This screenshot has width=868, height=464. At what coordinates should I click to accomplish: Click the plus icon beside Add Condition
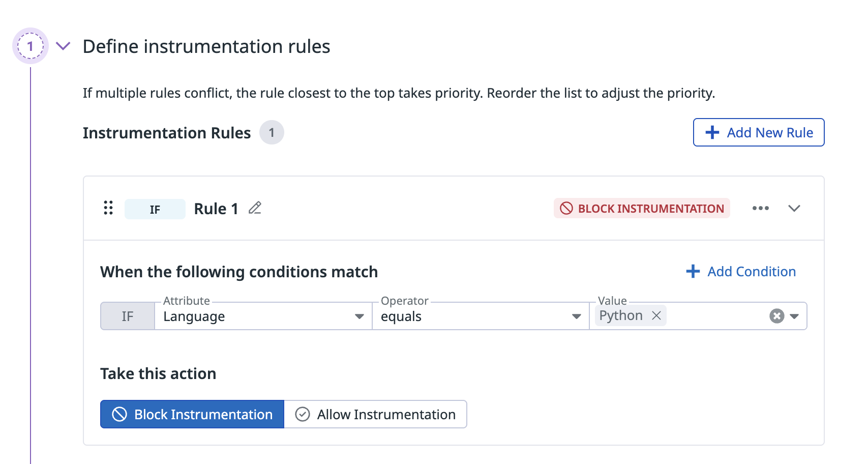(693, 272)
